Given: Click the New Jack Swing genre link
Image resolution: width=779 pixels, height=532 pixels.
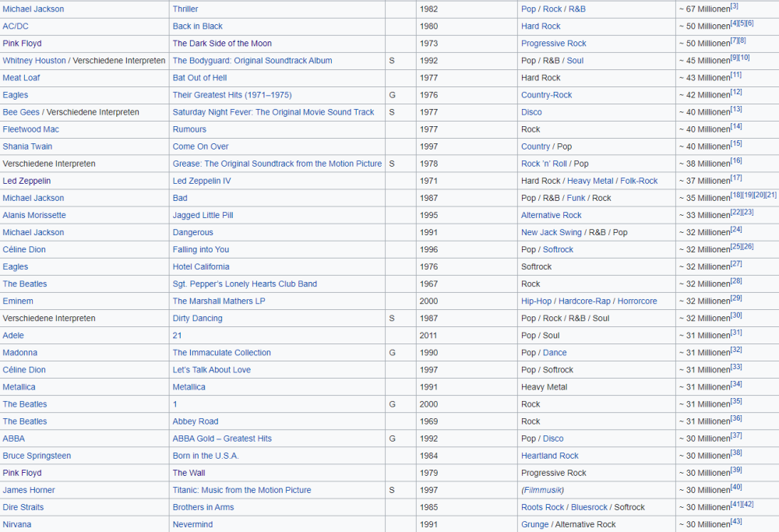Looking at the screenshot, I should 551,232.
